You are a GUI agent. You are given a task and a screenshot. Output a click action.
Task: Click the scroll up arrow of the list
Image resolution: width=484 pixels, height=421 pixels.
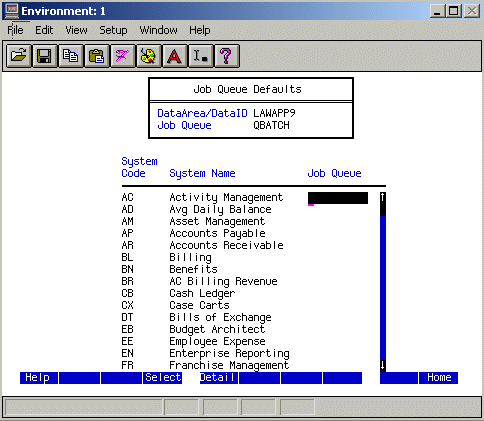(383, 197)
